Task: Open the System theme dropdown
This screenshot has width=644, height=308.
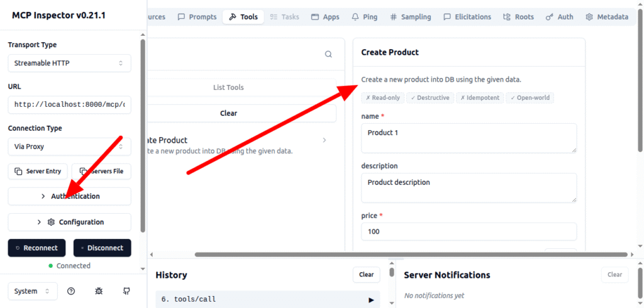Action: 33,291
